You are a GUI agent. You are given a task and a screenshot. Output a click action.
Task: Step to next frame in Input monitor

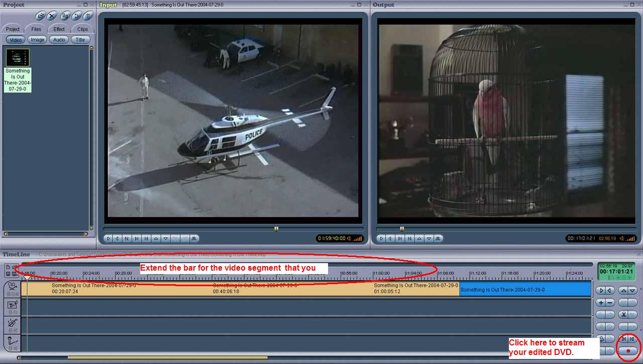click(127, 238)
